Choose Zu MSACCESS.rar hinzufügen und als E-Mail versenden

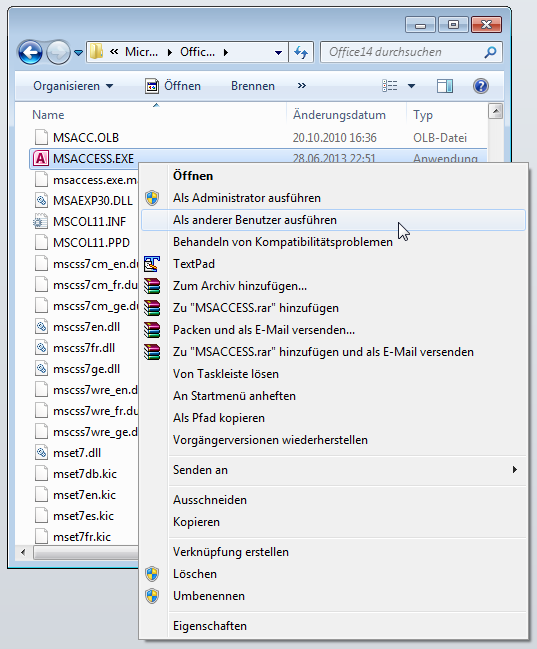[333, 352]
